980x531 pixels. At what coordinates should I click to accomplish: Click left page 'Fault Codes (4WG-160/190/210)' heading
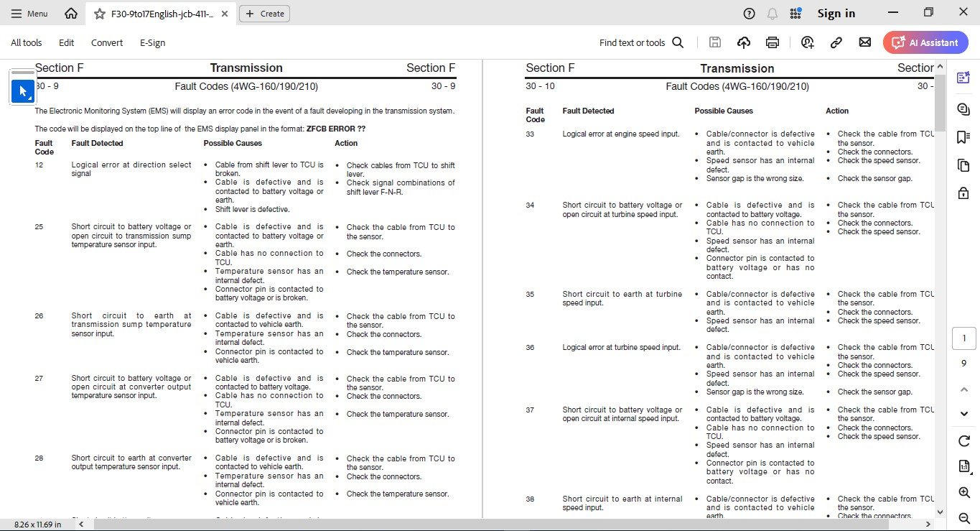[x=246, y=86]
